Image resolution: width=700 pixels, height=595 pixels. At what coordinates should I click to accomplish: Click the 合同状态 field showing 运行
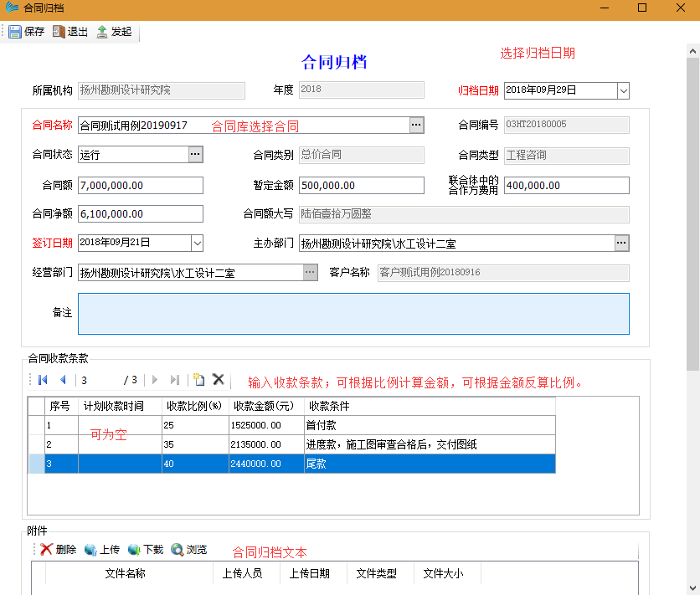pos(133,155)
